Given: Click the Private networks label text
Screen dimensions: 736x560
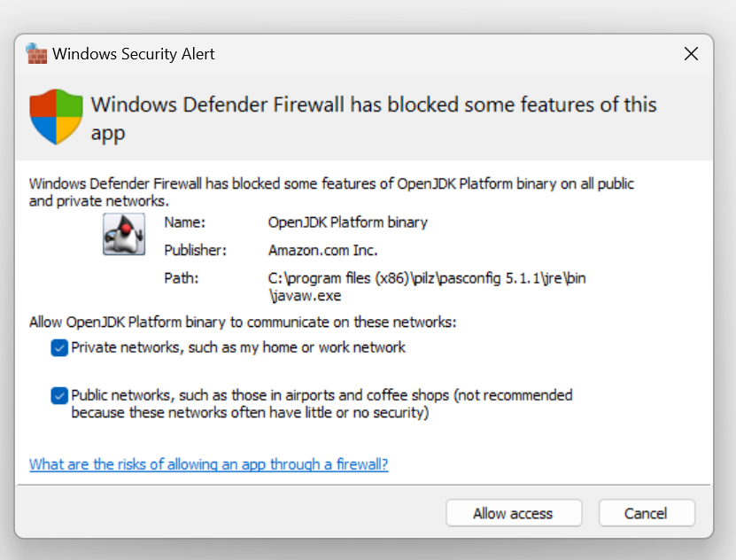Looking at the screenshot, I should (x=238, y=348).
